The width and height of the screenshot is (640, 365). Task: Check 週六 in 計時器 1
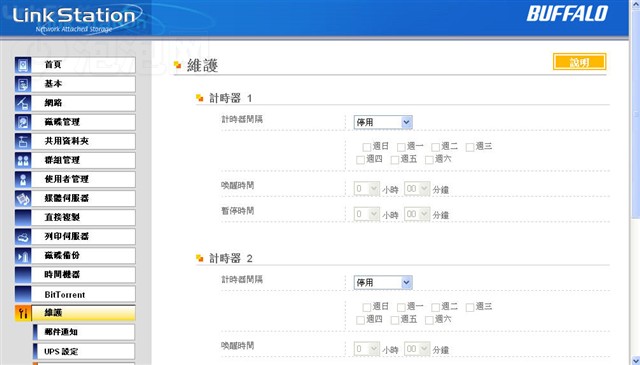(429, 160)
